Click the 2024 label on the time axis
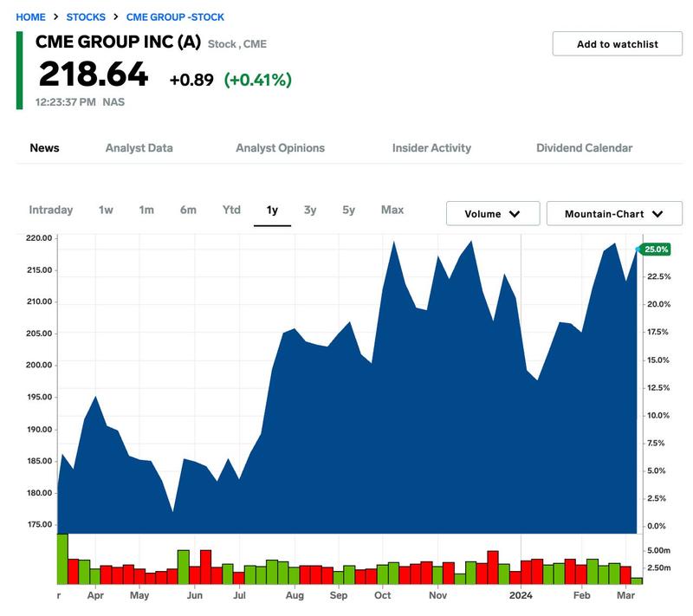 521,595
